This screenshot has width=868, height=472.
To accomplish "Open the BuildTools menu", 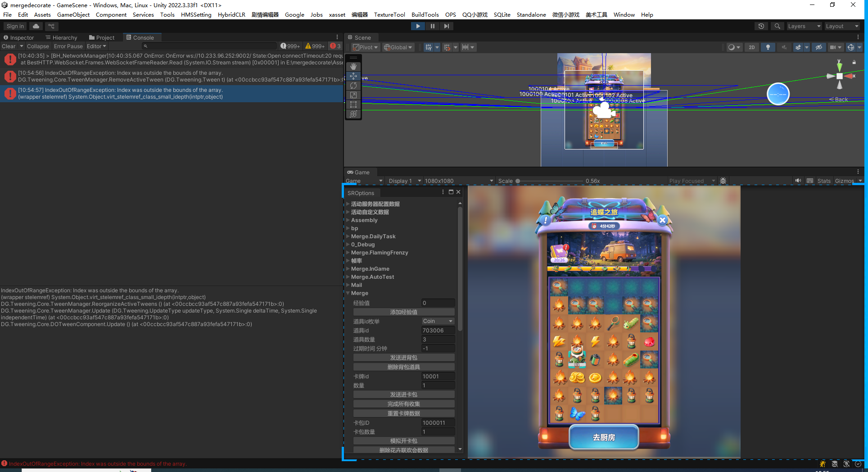I will tap(425, 14).
